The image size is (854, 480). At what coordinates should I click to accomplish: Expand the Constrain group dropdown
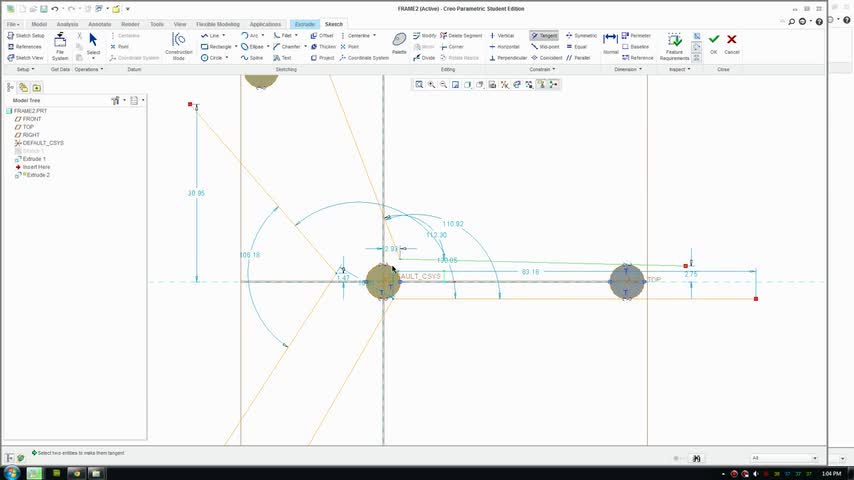click(x=542, y=69)
